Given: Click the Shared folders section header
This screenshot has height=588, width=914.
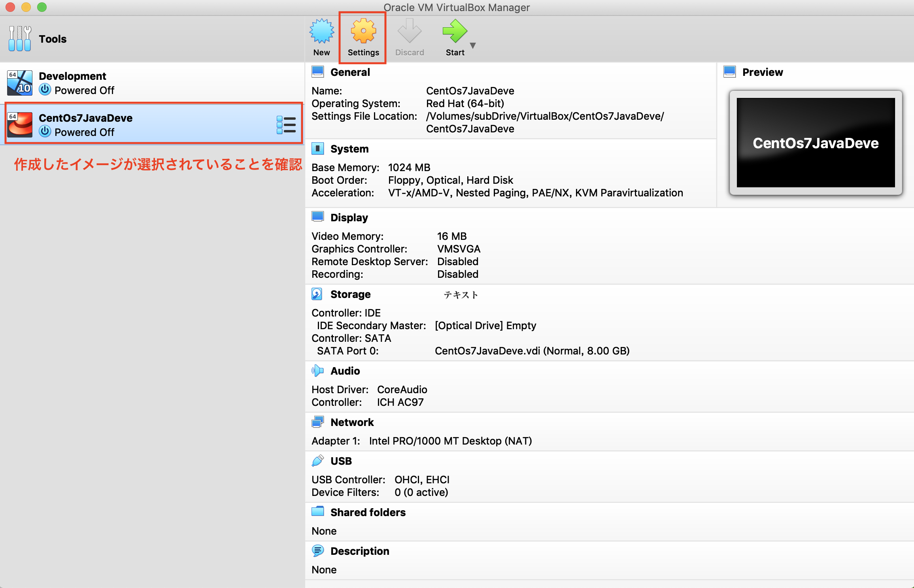Looking at the screenshot, I should pos(368,513).
